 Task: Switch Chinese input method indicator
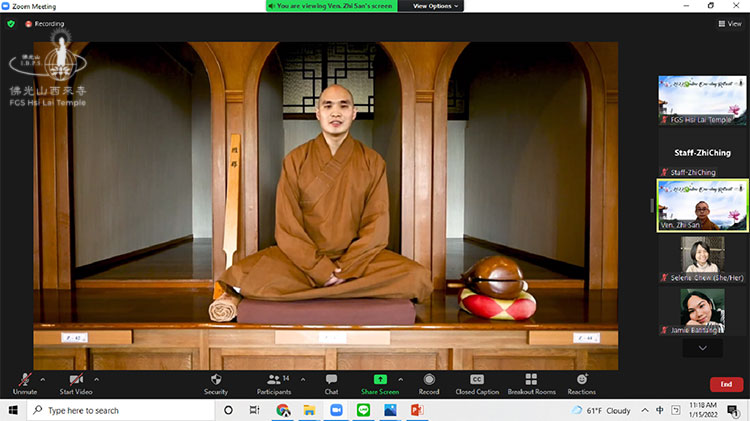coord(660,410)
